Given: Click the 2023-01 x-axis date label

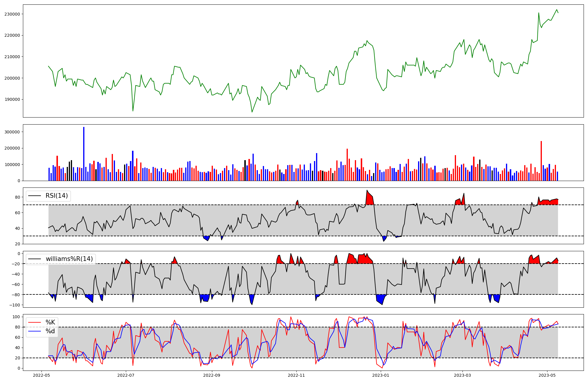Looking at the screenshot, I should 381,375.
